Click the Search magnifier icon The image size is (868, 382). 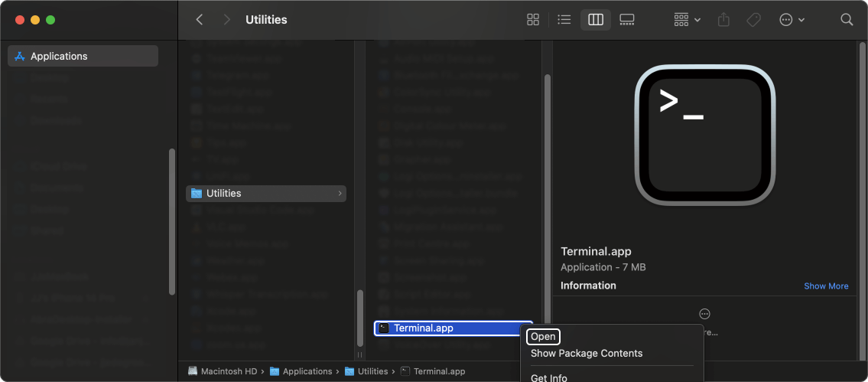tap(847, 20)
